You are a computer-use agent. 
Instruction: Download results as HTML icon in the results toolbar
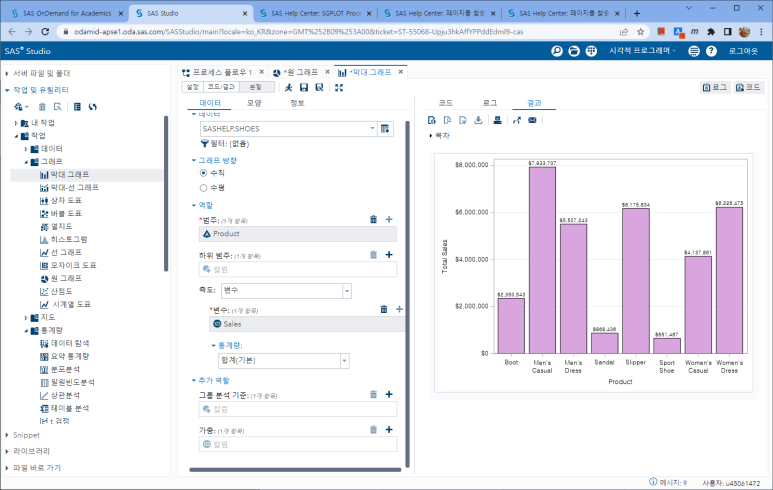tap(432, 120)
